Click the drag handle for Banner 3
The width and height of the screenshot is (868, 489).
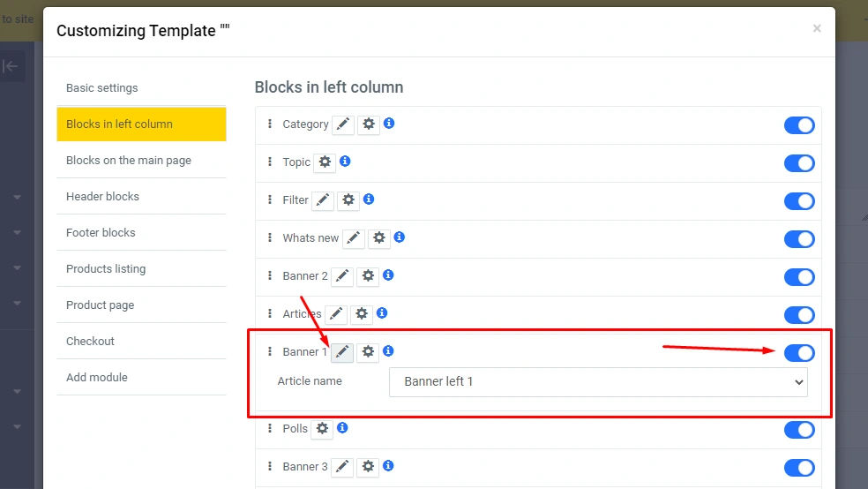(x=270, y=466)
